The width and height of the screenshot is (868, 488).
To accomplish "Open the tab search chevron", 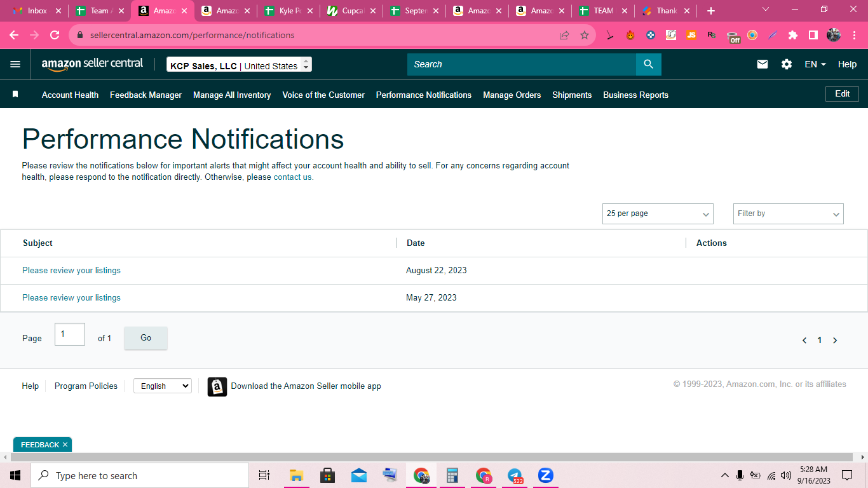I will point(766,10).
